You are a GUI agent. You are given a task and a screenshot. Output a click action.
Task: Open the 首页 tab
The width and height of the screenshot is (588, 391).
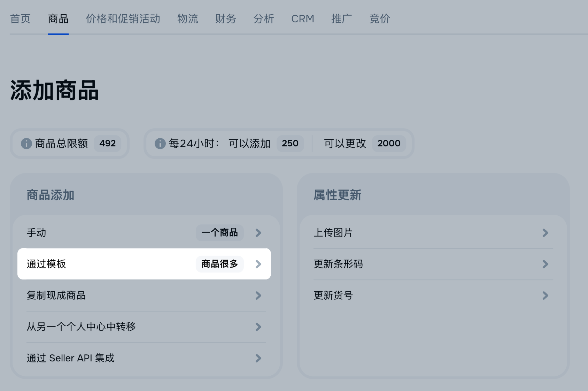tap(20, 19)
